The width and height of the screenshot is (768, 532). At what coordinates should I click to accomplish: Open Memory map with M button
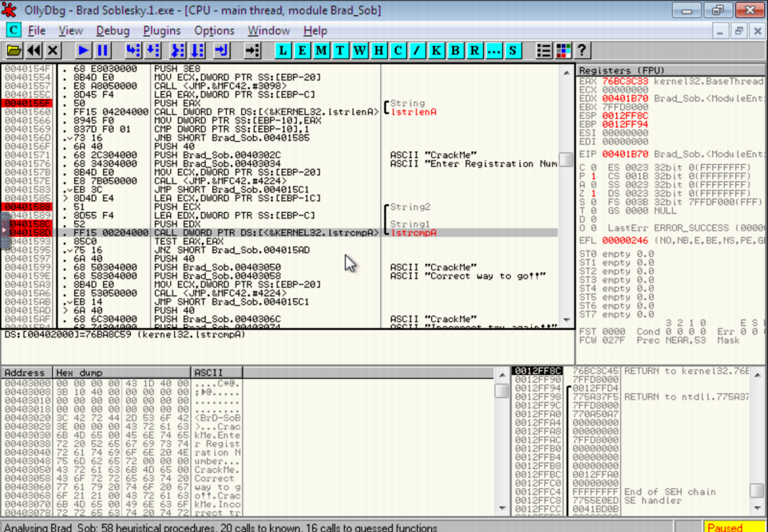pos(321,50)
